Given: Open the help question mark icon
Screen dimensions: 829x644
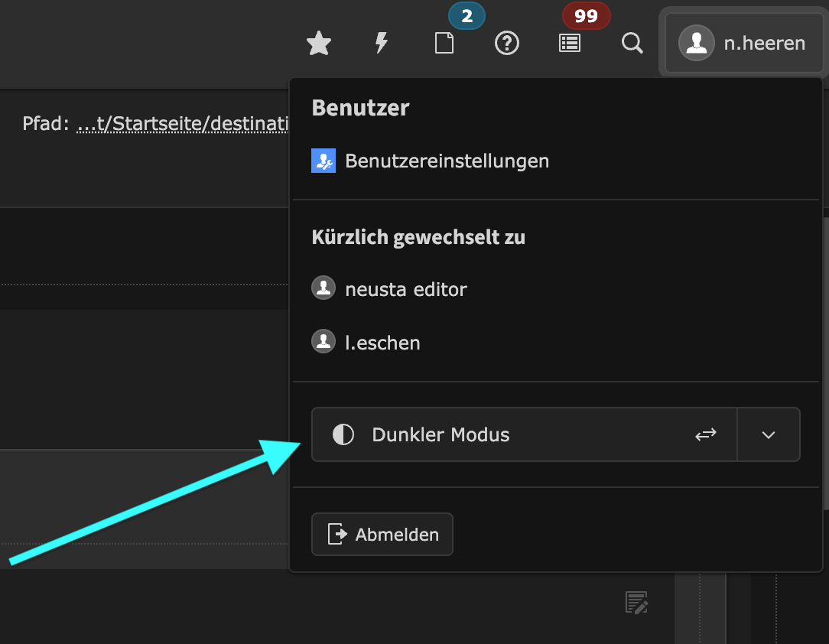Looking at the screenshot, I should pyautogui.click(x=507, y=44).
